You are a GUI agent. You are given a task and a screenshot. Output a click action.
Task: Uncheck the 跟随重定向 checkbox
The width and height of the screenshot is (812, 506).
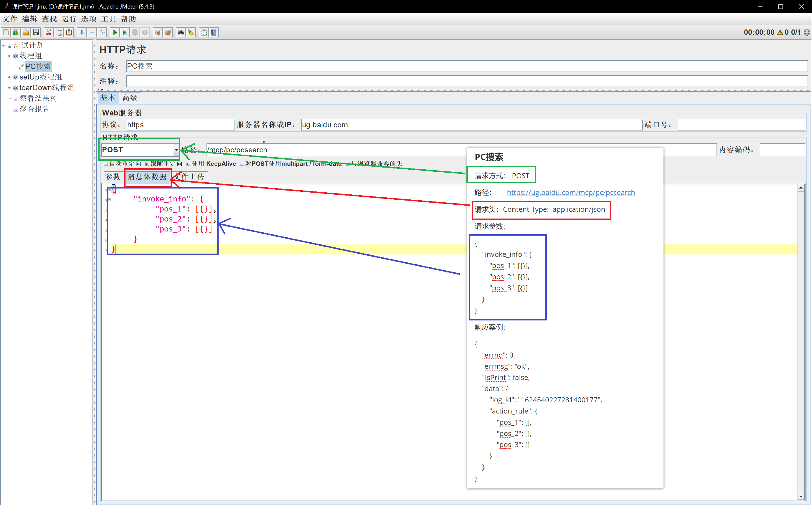click(147, 164)
